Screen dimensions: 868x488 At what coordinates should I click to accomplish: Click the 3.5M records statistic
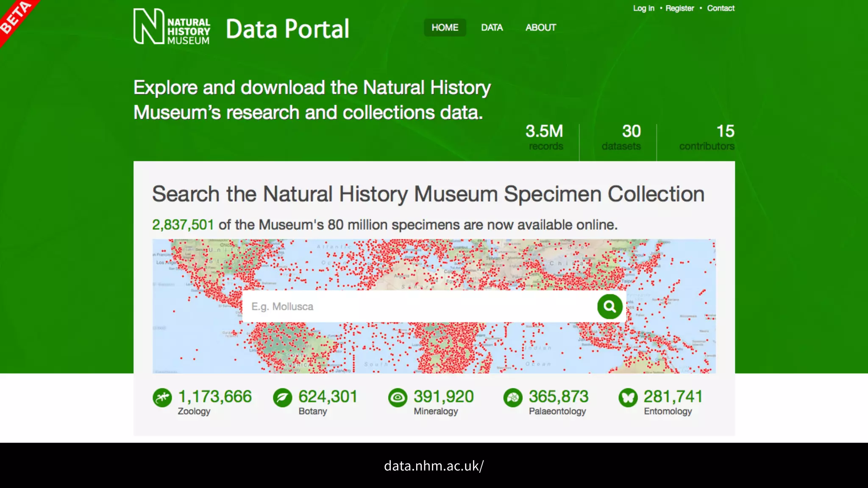coord(545,137)
